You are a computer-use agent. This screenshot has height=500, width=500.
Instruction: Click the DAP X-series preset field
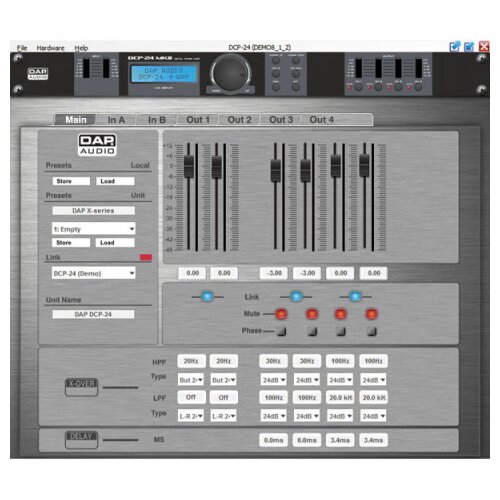[94, 211]
